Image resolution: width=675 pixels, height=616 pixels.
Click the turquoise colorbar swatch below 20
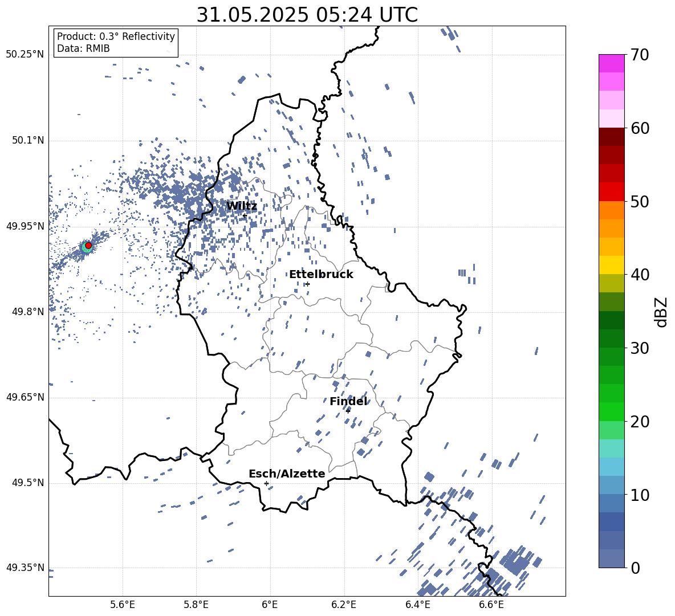click(x=611, y=448)
